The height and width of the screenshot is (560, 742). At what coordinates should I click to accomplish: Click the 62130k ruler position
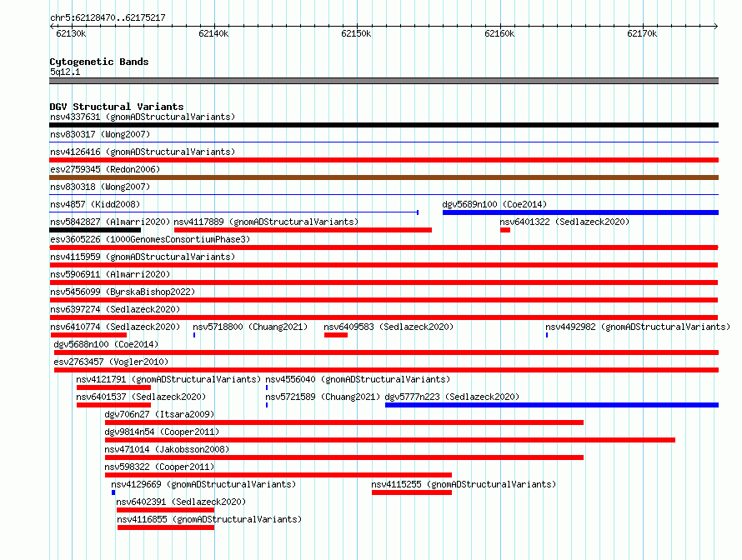71,33
